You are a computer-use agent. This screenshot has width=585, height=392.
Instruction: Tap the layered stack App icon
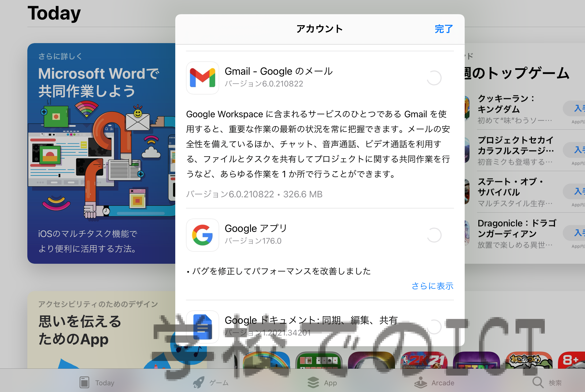pyautogui.click(x=313, y=382)
